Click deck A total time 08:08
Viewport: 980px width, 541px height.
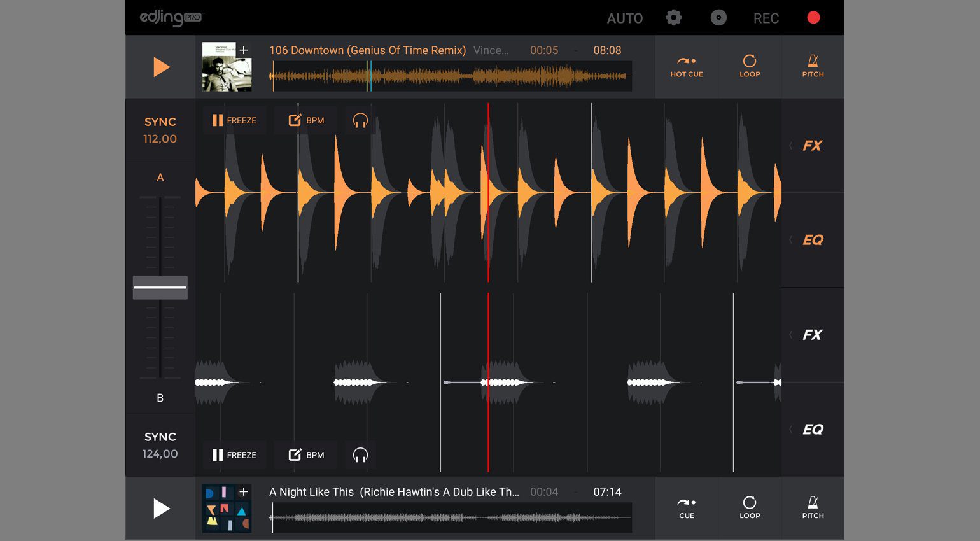pyautogui.click(x=607, y=50)
